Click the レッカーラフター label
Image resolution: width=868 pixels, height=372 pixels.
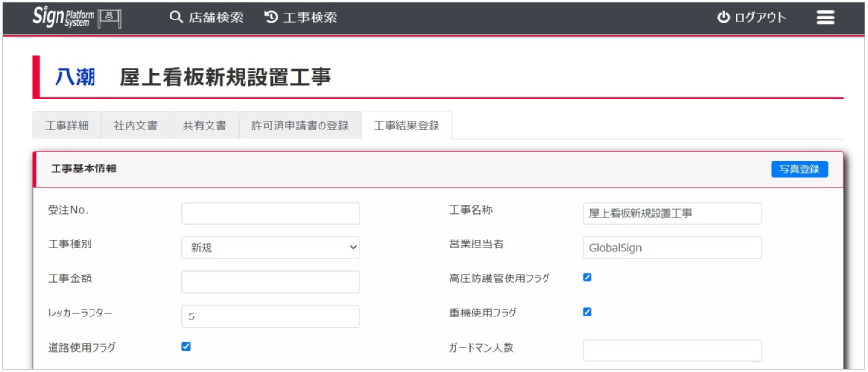coord(80,314)
